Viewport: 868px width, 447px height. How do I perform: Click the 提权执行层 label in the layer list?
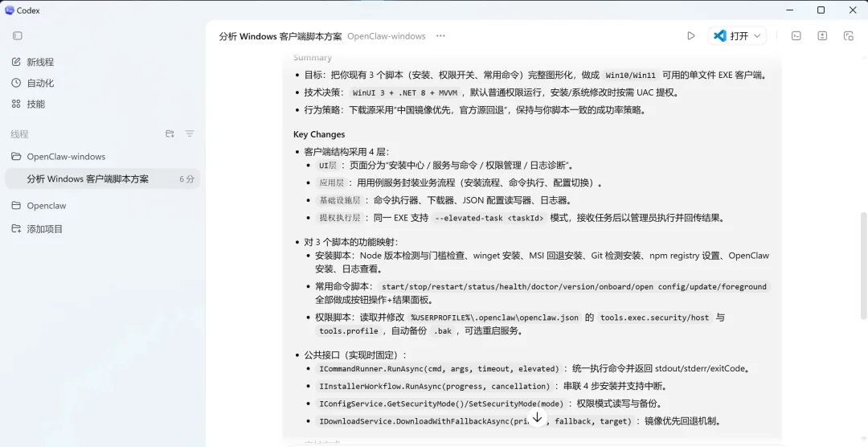point(340,218)
